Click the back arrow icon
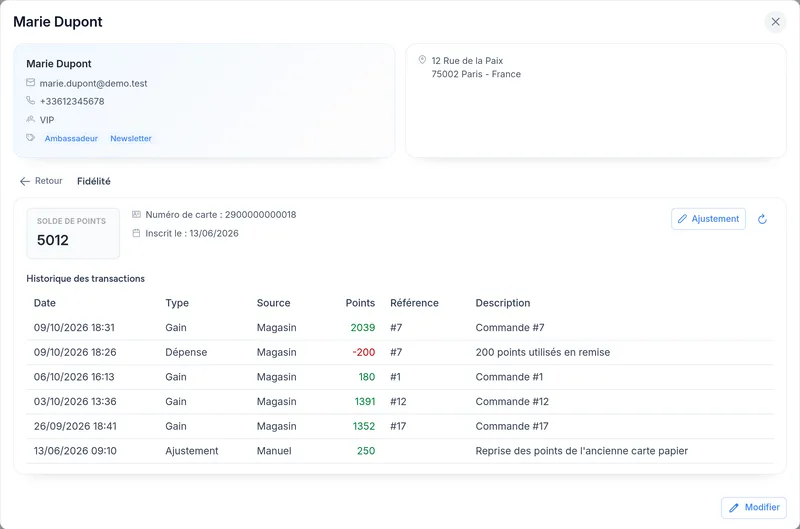This screenshot has width=800, height=529. 24,181
